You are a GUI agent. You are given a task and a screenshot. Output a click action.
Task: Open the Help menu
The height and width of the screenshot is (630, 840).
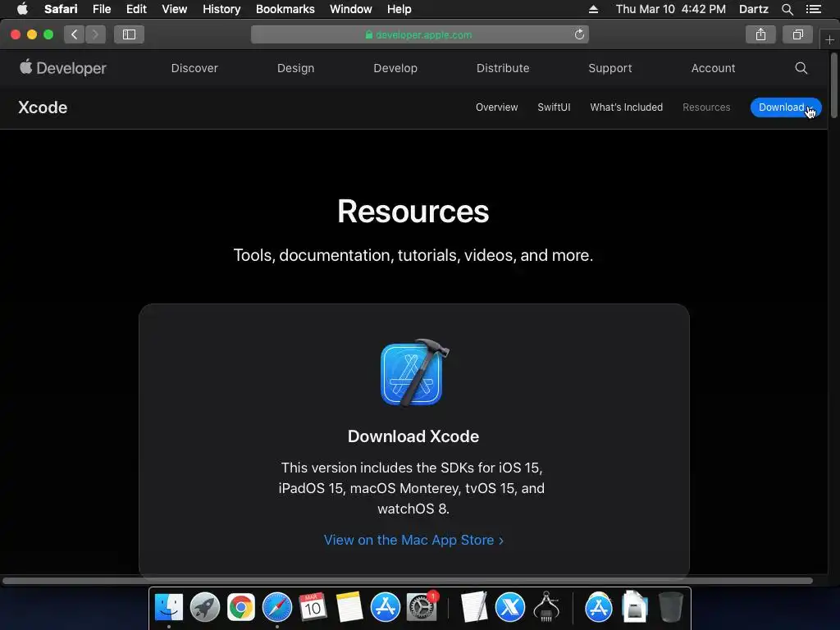point(399,9)
